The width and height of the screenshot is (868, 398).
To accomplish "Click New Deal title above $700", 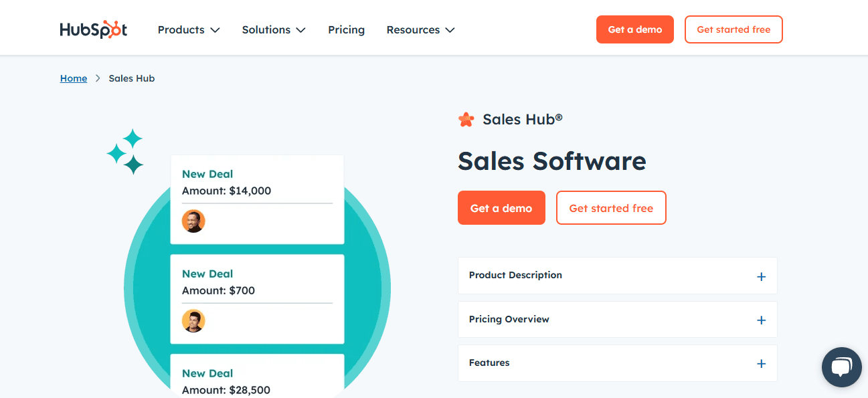I will (207, 274).
